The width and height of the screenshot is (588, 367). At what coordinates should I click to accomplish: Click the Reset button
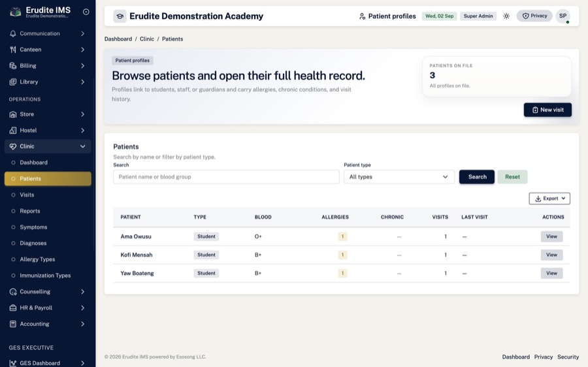512,177
